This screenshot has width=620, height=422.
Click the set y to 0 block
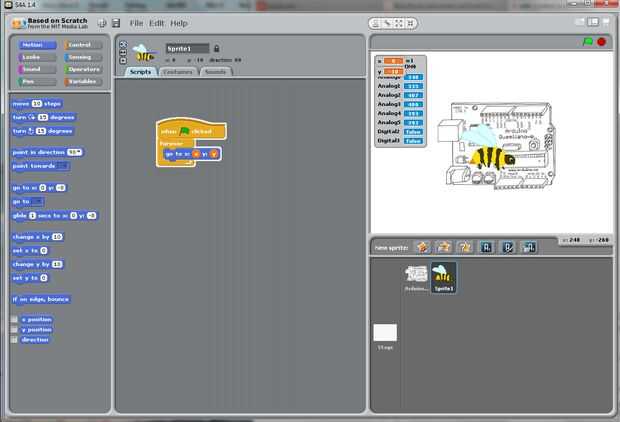point(30,278)
